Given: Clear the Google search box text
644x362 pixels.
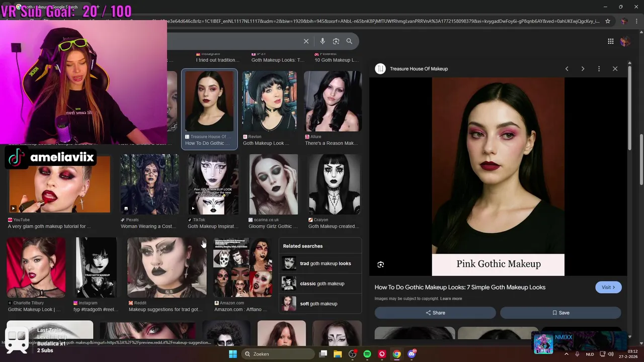Looking at the screenshot, I should pyautogui.click(x=306, y=41).
